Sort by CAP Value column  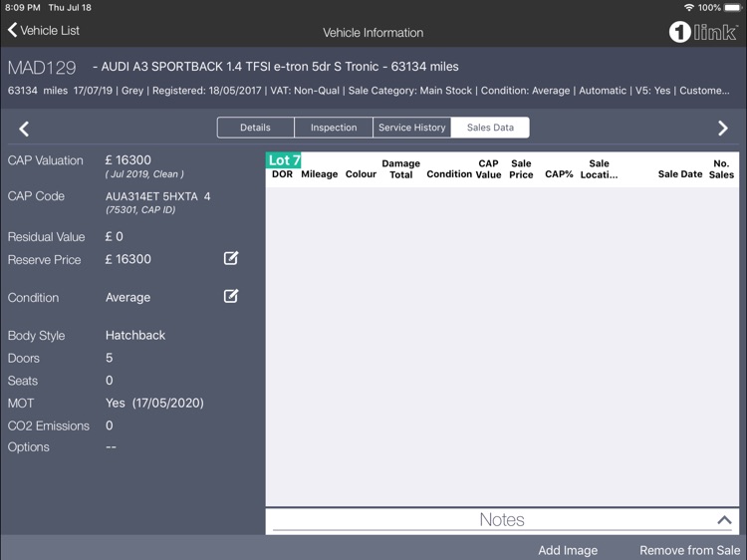point(488,169)
